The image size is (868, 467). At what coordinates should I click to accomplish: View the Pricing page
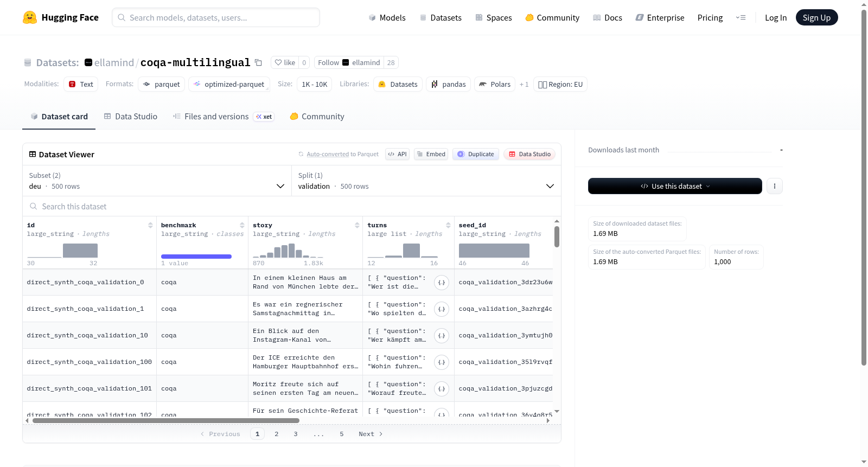pyautogui.click(x=710, y=18)
